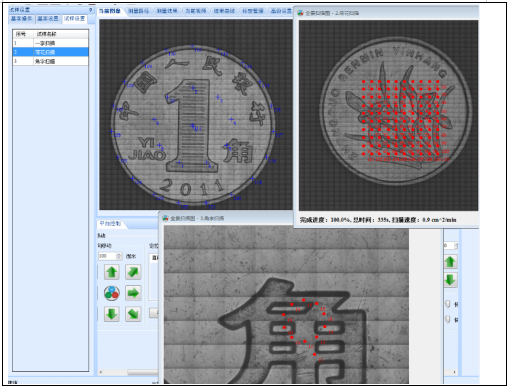510x388 pixels.
Task: Move stage diagonally up-right with the arrow
Action: click(x=133, y=272)
